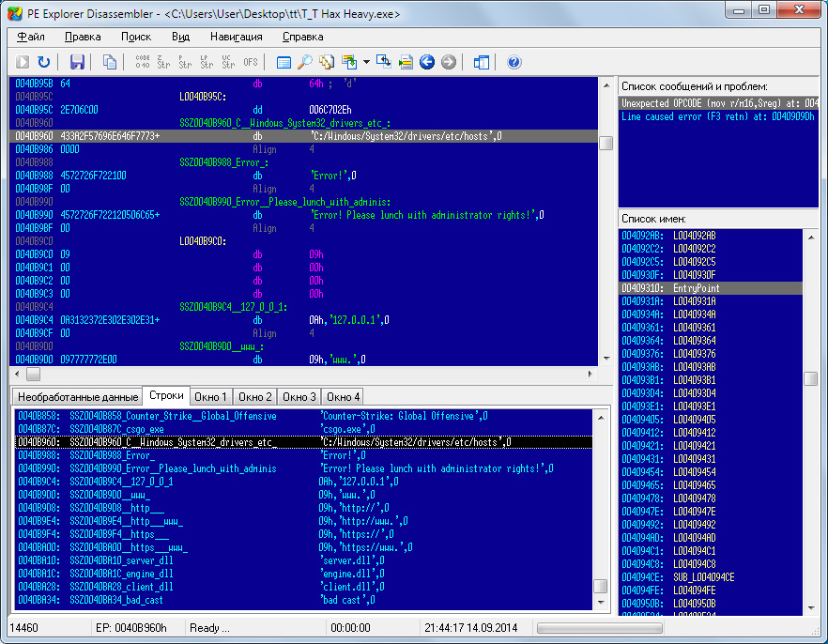Open the help question mark icon
The width and height of the screenshot is (828, 644).
(x=514, y=62)
